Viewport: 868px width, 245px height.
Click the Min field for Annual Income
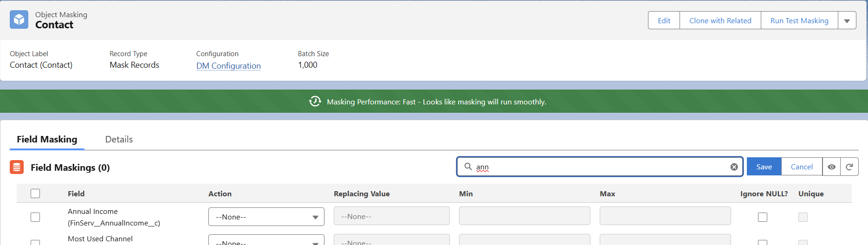coord(525,216)
